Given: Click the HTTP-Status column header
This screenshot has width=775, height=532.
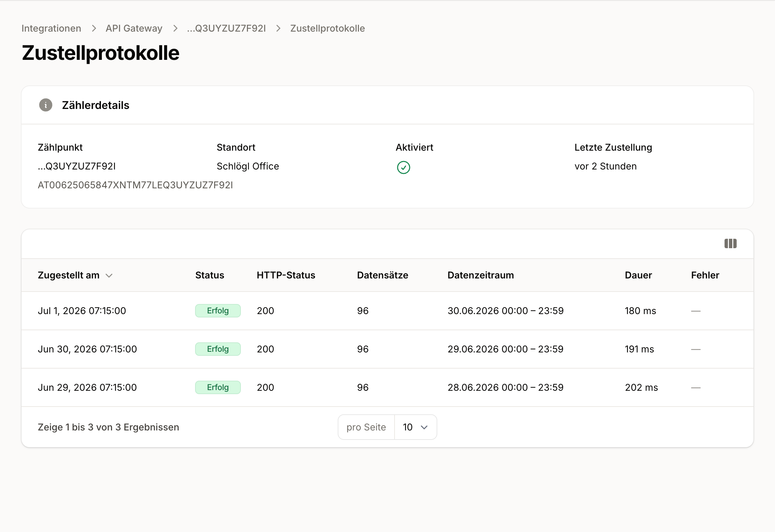Looking at the screenshot, I should (286, 275).
